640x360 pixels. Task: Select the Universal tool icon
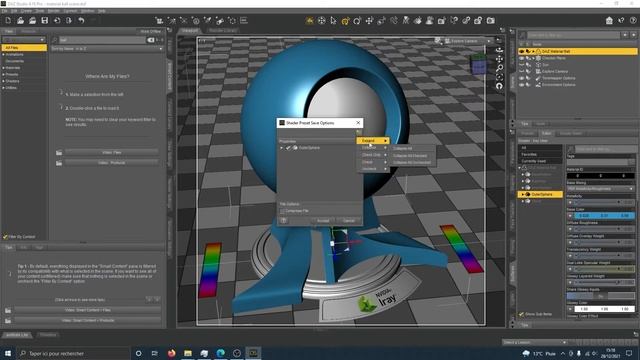pyautogui.click(x=345, y=21)
